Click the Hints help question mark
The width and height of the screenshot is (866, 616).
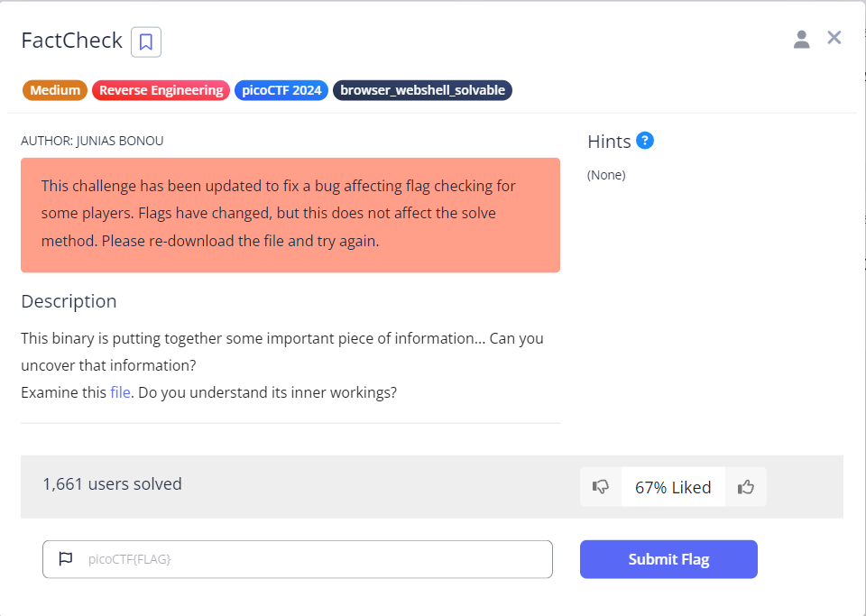[644, 141]
